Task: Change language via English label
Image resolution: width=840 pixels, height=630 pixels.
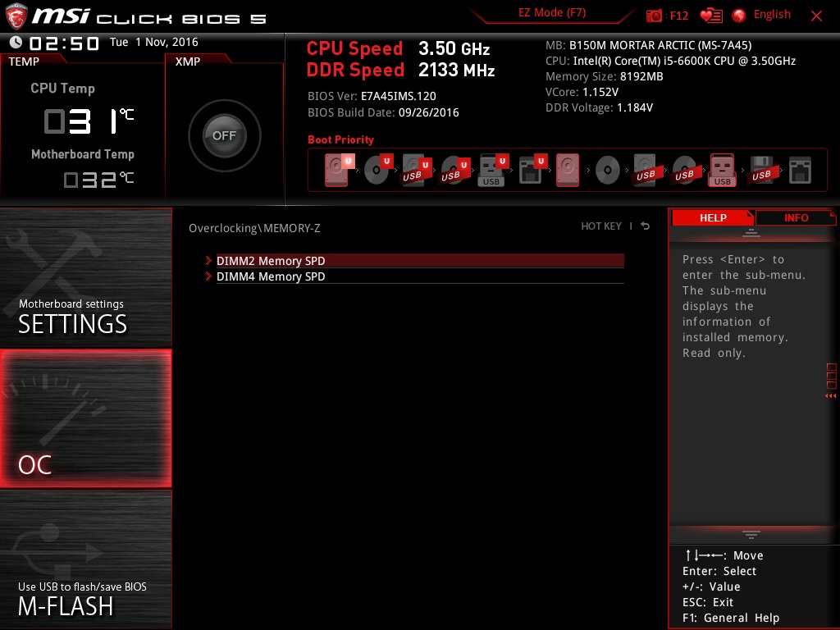Action: tap(772, 15)
